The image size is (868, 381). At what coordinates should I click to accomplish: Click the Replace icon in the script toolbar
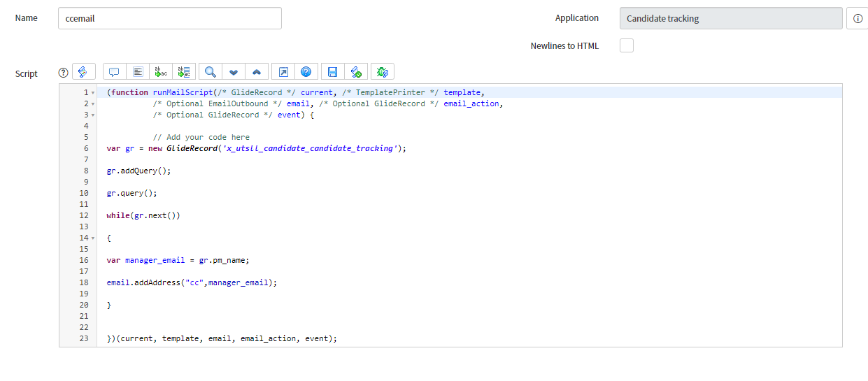coord(161,71)
